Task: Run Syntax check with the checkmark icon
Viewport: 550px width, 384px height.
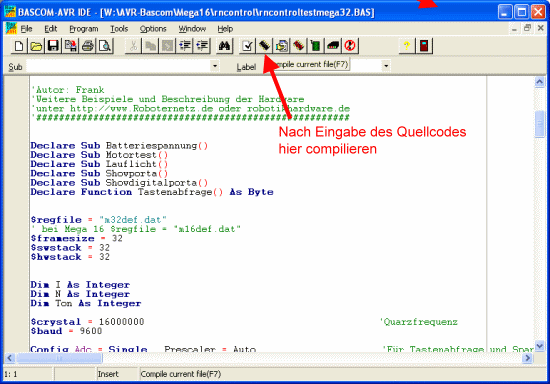Action: pos(247,46)
